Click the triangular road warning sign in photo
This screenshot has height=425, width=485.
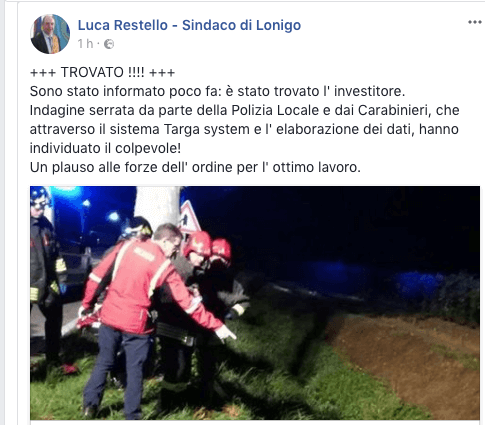[x=190, y=217]
